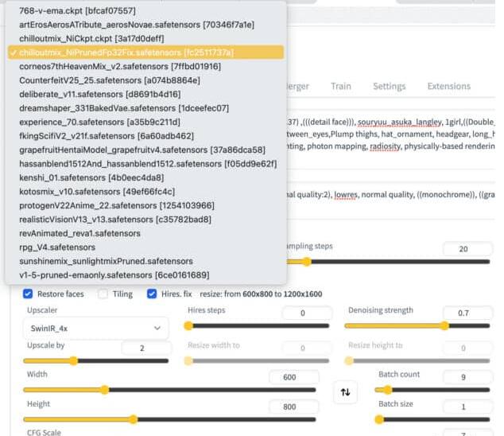
Task: Click the Resize height to value field
Action: 467,348
